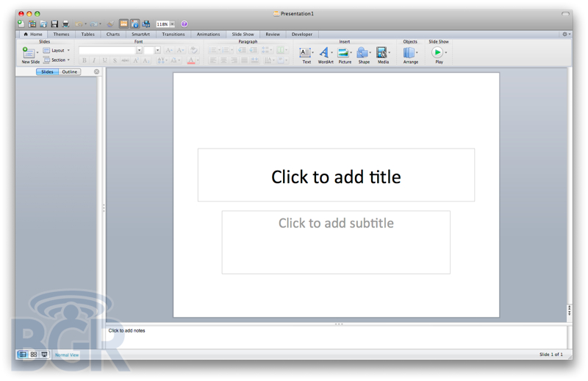Align text left
Image resolution: width=588 pixels, height=381 pixels.
213,60
